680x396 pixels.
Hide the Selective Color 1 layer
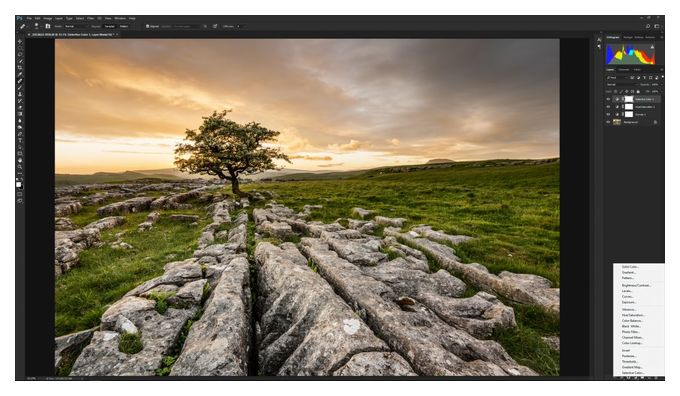coord(608,99)
